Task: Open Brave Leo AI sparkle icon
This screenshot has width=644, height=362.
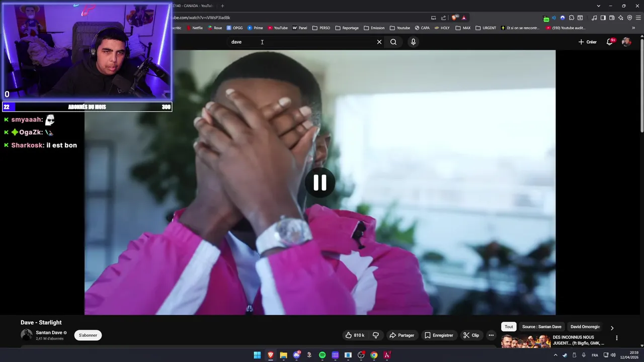Action: click(x=621, y=18)
